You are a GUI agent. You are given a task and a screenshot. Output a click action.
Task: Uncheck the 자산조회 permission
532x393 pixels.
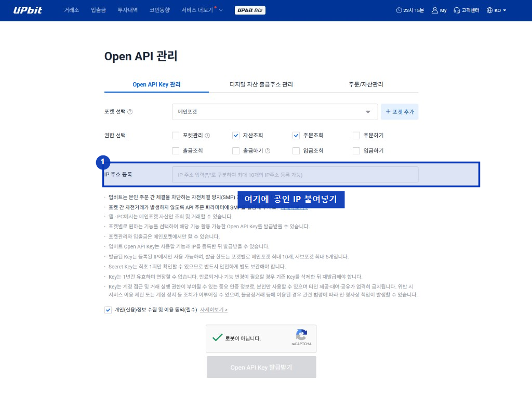[236, 135]
